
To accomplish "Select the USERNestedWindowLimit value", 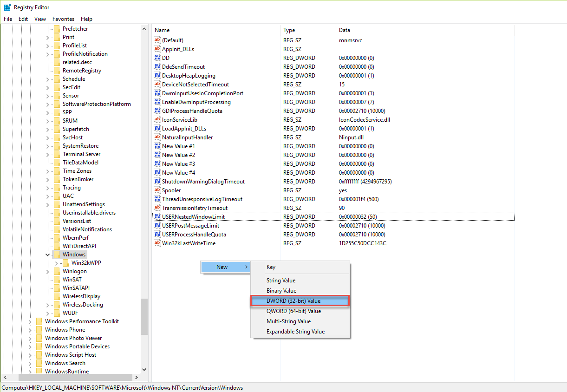I will pos(333,217).
